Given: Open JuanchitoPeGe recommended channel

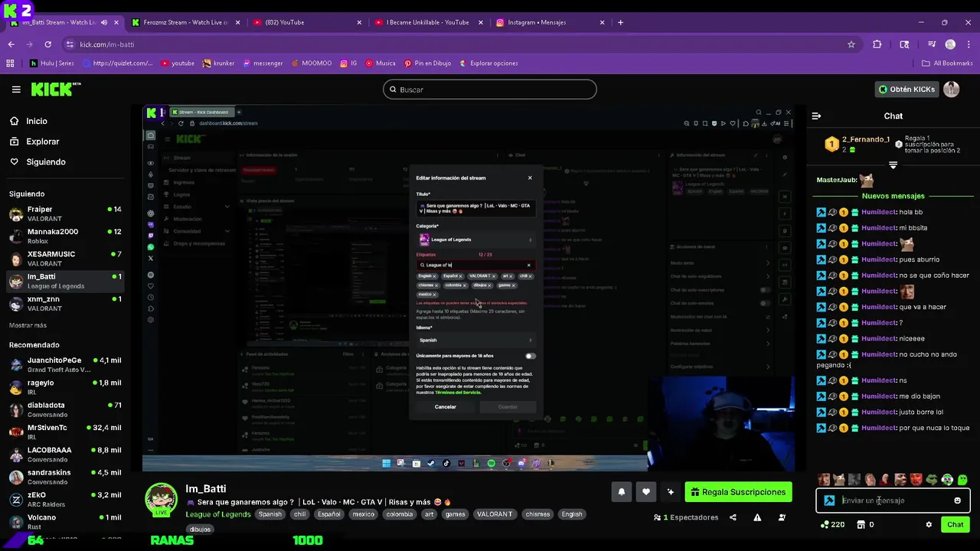Looking at the screenshot, I should coord(64,364).
